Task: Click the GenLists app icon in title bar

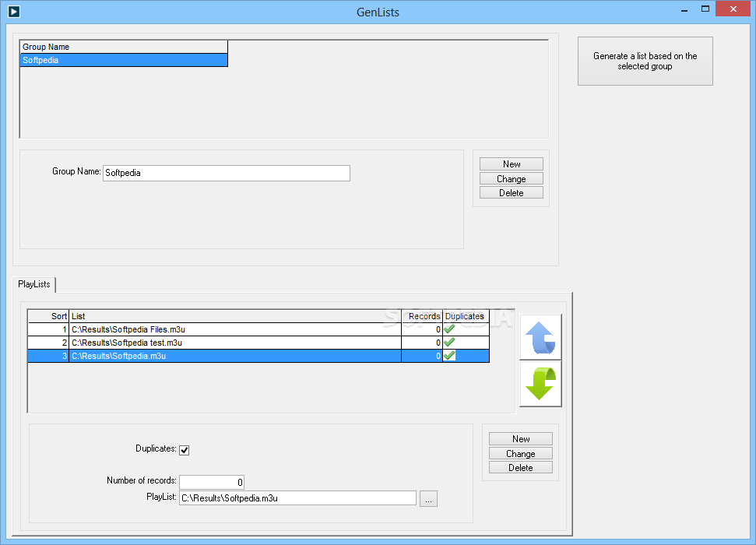Action: (x=13, y=11)
